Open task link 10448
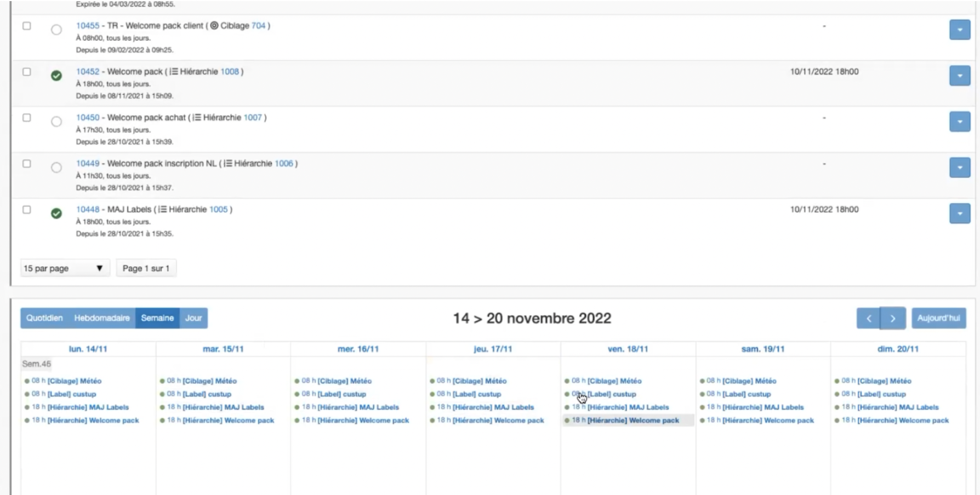This screenshot has width=980, height=495. 88,210
